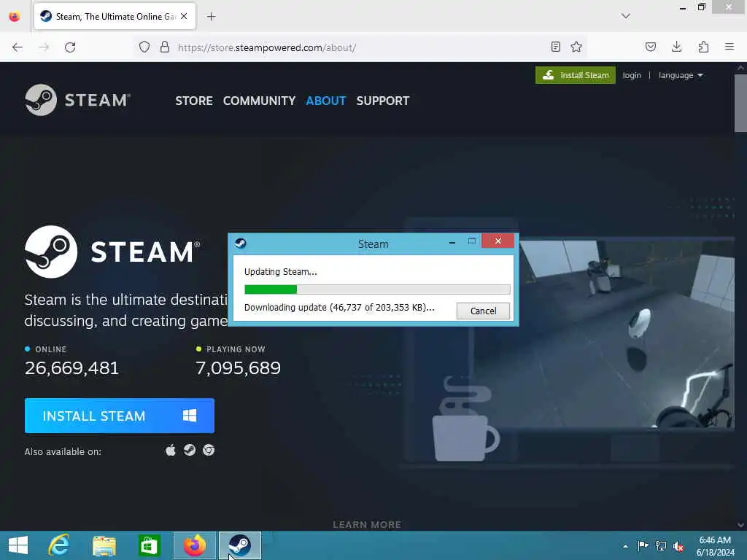Click the Steam icon in the updater title bar
This screenshot has width=747, height=560.
point(241,244)
